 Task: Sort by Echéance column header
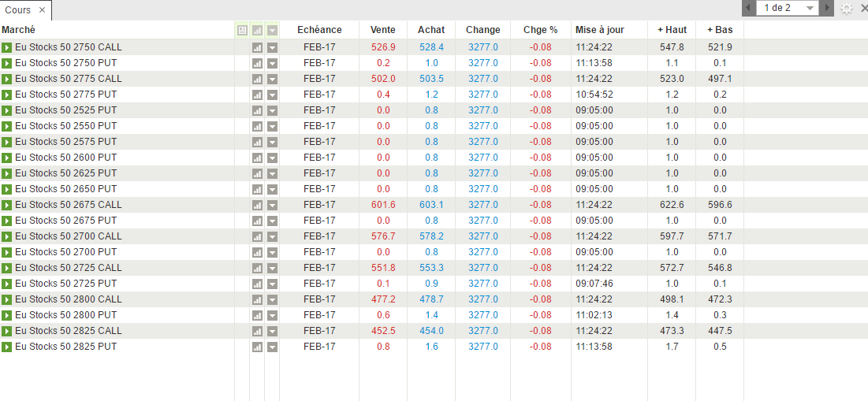pyautogui.click(x=319, y=30)
